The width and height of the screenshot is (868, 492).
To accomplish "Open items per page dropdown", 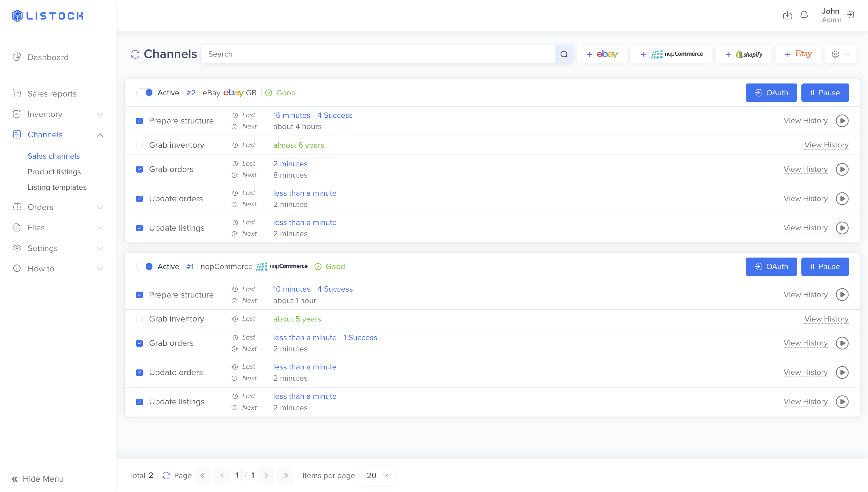I will pyautogui.click(x=377, y=475).
